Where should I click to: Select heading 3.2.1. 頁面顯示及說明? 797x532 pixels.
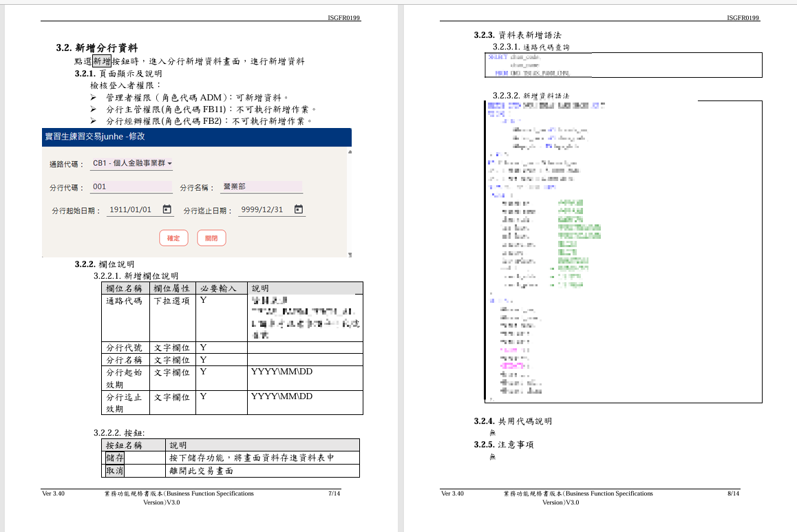118,74
